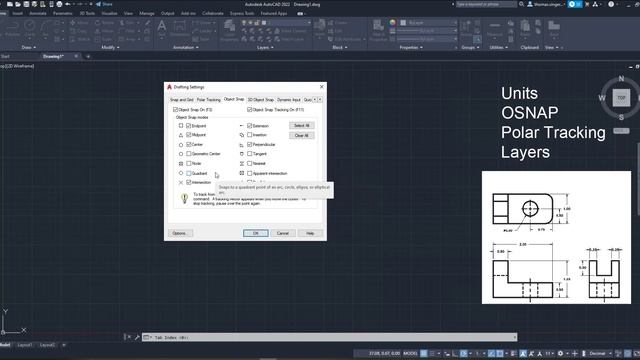
Task: Click the Match Properties icon
Action: (x=378, y=29)
